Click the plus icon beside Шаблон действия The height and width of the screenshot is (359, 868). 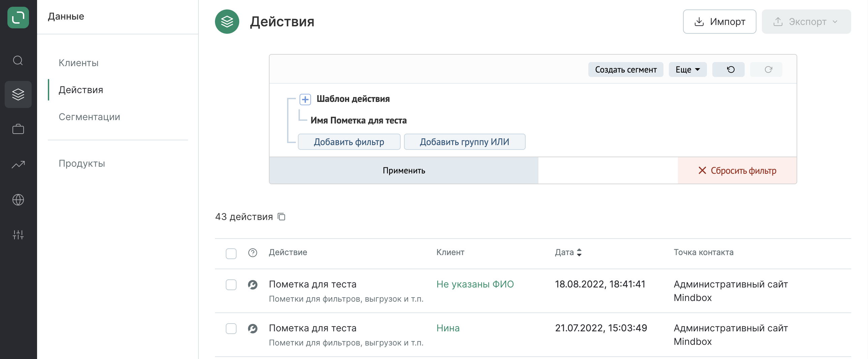pyautogui.click(x=305, y=99)
